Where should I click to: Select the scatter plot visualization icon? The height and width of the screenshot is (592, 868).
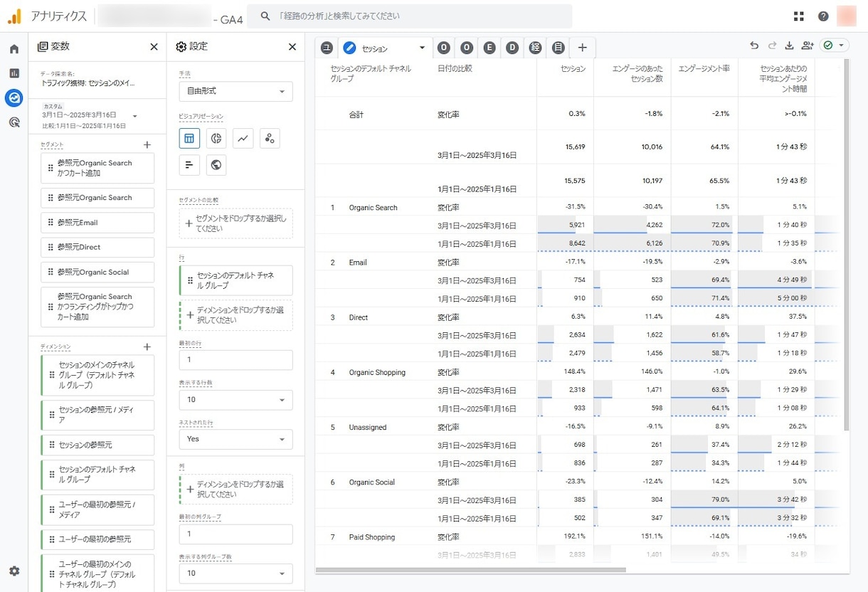[270, 138]
